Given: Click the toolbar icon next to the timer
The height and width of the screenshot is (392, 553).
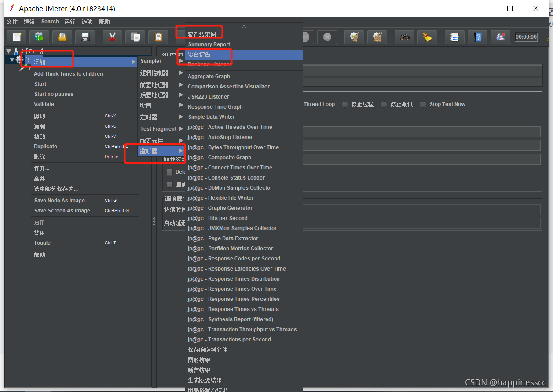Looking at the screenshot, I should pyautogui.click(x=500, y=37).
